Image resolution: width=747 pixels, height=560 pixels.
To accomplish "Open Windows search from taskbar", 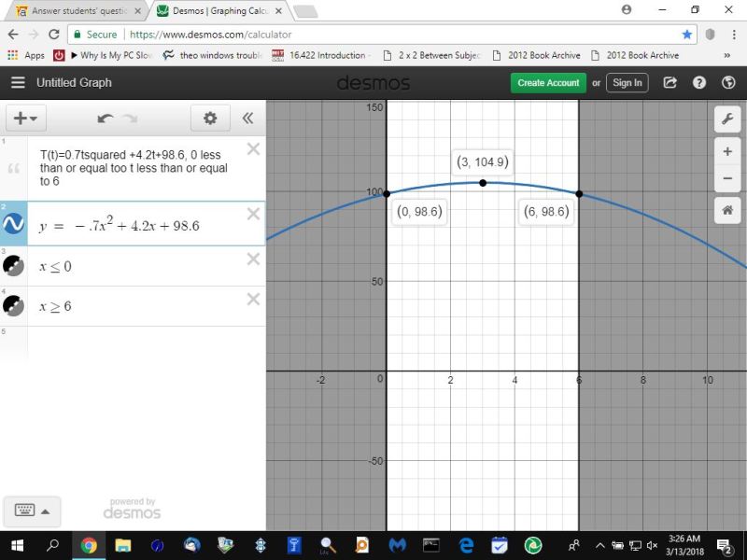I will 52,545.
